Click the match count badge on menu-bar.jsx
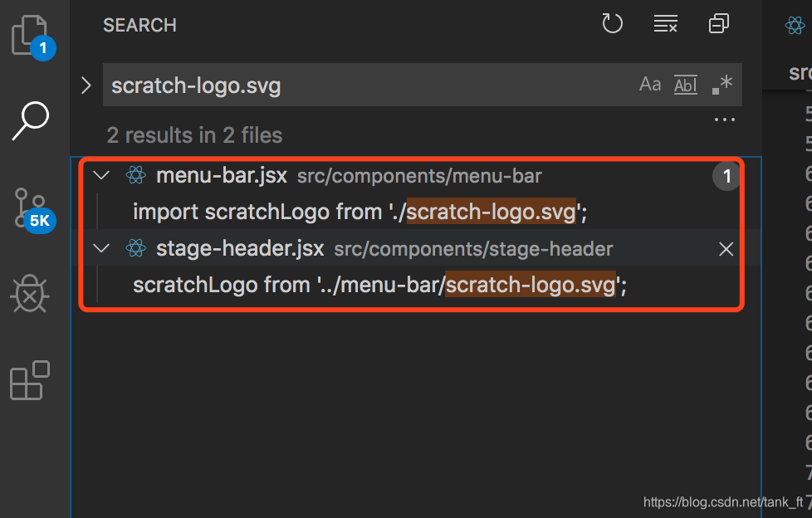This screenshot has width=812, height=518. tap(726, 176)
